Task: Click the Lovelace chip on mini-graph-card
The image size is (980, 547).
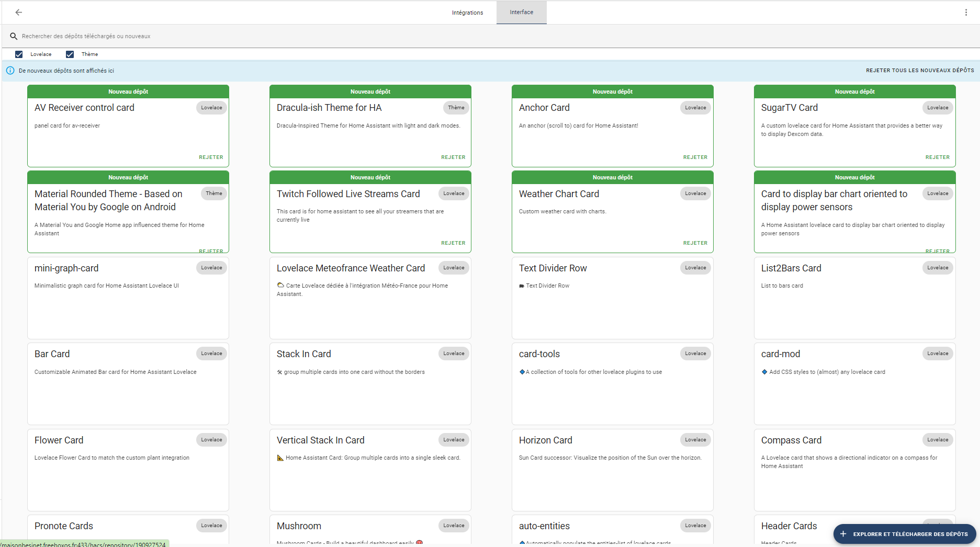Action: [211, 268]
